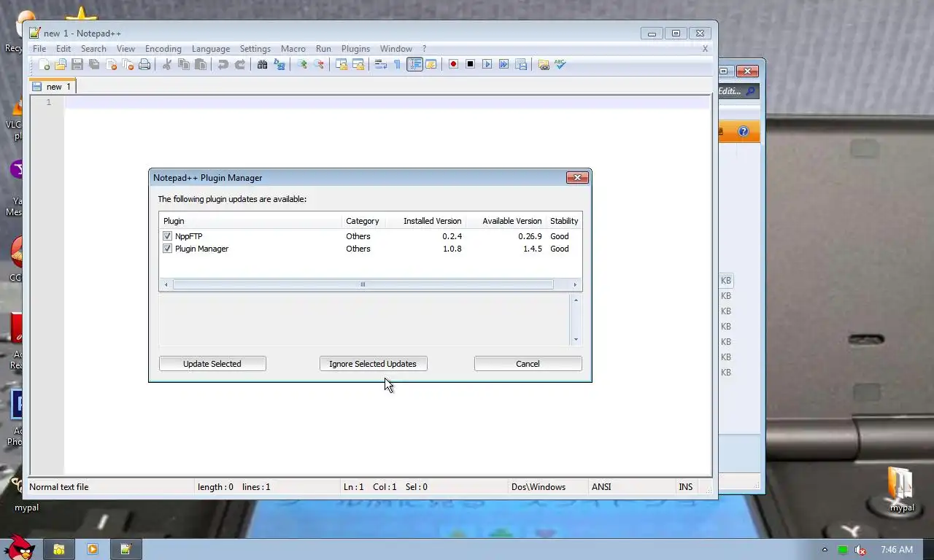Click the Replace toolbar icon
The width and height of the screenshot is (934, 560).
(279, 64)
